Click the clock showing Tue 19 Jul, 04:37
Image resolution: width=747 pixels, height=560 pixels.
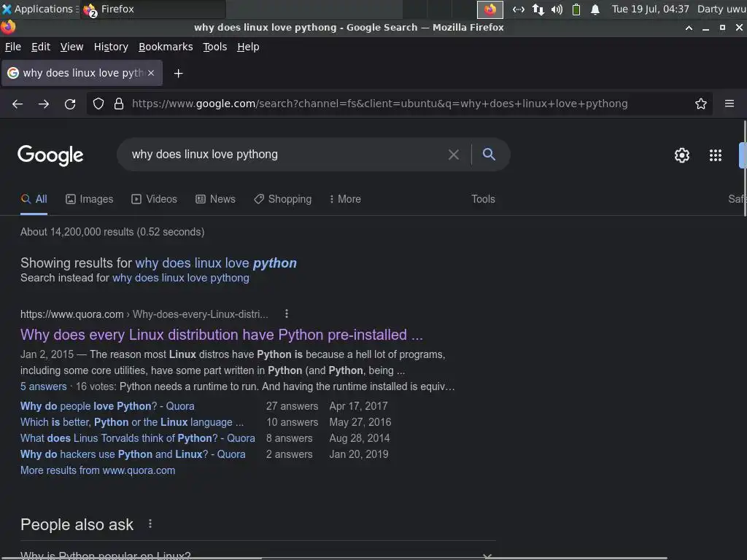(x=650, y=9)
